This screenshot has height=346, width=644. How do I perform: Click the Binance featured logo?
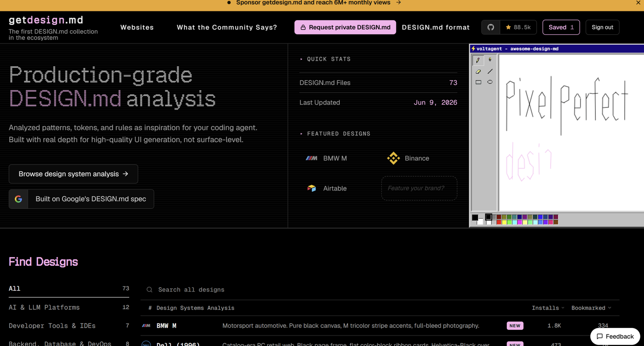tap(393, 158)
